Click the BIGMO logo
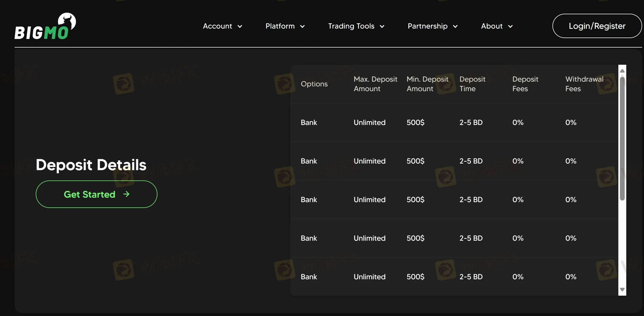Screen dimensions: 644x316 click(45, 26)
